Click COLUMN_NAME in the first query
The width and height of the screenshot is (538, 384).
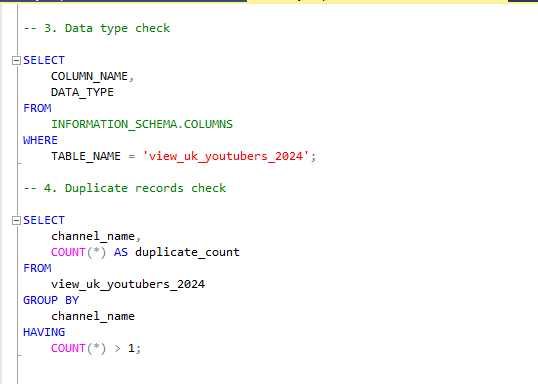click(89, 76)
